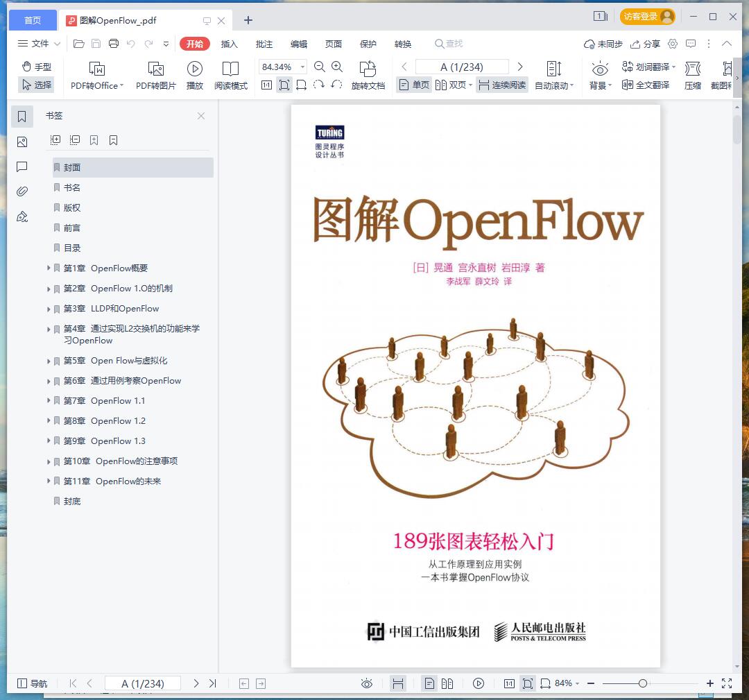Open the 页面 ribbon tab
This screenshot has width=749, height=700.
coord(334,44)
